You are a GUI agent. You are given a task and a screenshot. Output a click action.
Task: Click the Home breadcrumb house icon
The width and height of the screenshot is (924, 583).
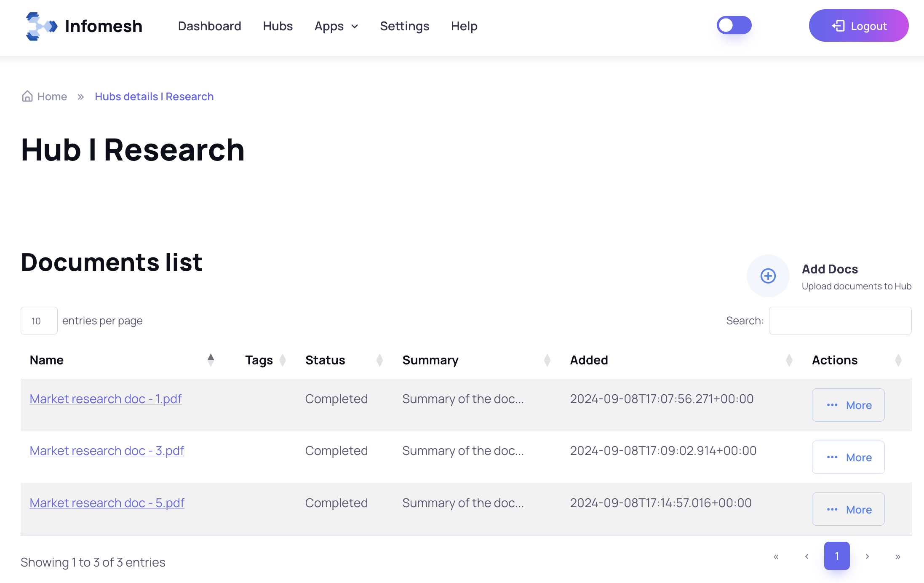[x=27, y=96]
